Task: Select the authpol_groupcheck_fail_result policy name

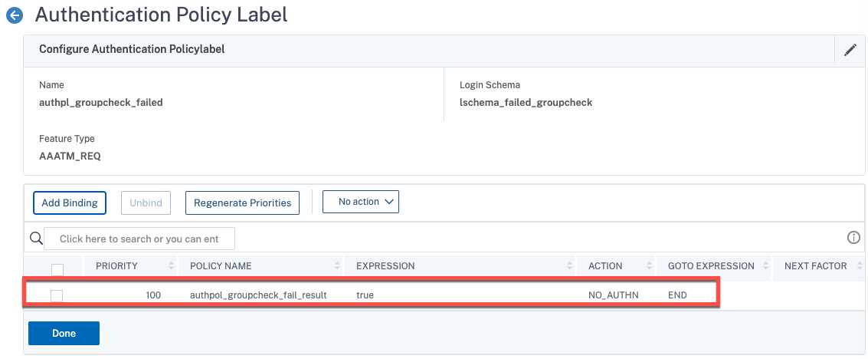Action: click(x=258, y=295)
